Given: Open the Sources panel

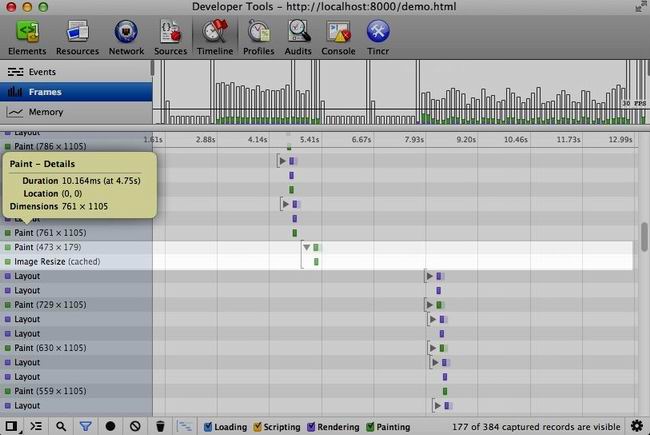Looking at the screenshot, I should click(x=170, y=38).
